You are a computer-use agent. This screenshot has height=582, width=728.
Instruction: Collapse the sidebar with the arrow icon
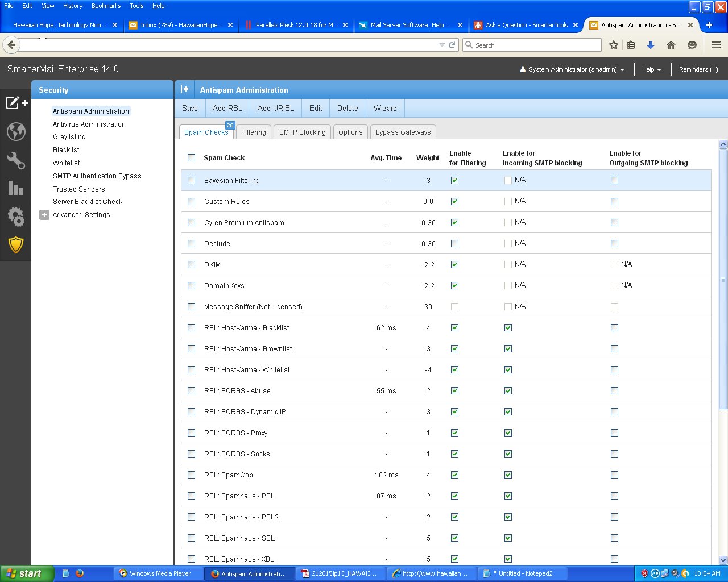[184, 89]
